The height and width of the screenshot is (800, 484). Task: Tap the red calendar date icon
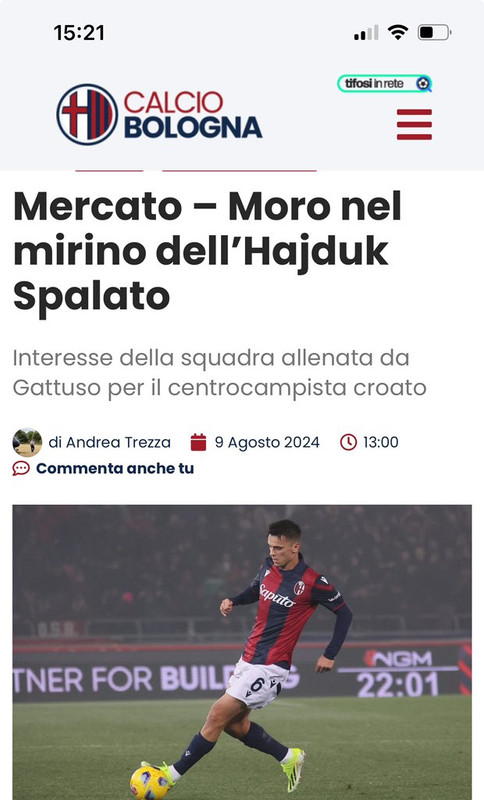198,442
